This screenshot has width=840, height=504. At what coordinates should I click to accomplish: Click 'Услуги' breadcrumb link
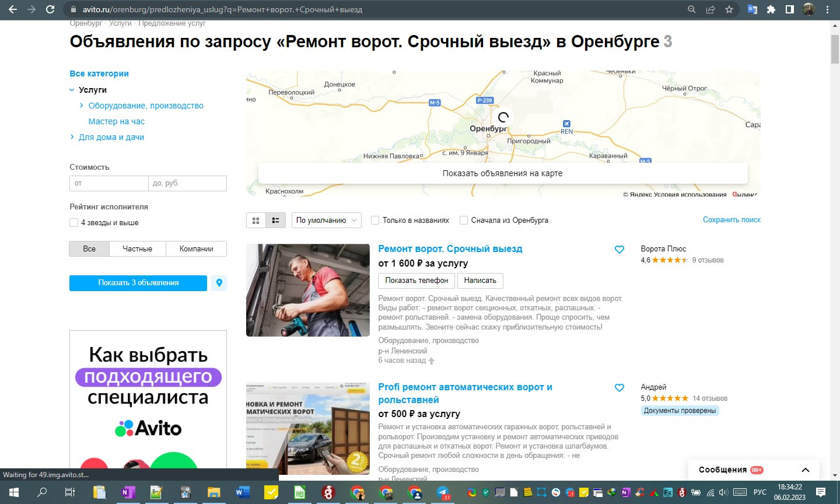120,23
